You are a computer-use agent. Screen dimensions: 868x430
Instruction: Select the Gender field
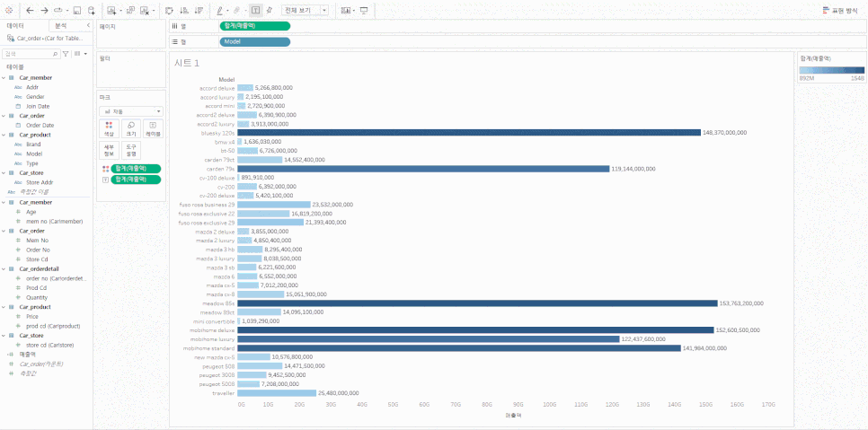click(x=35, y=97)
